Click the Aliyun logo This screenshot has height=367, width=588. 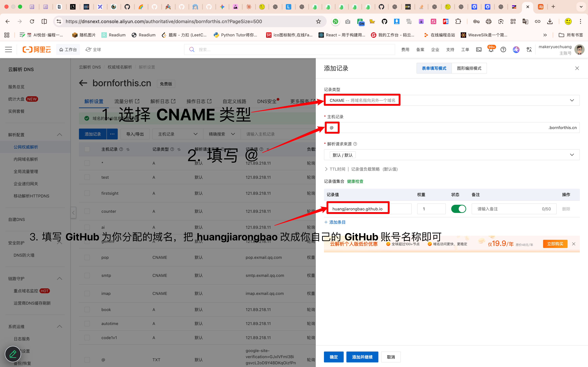coord(37,49)
